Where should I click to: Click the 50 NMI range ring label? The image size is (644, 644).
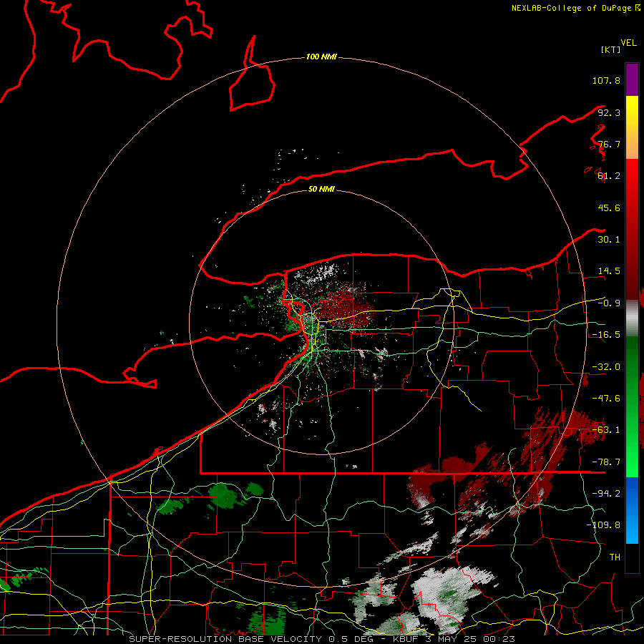coord(321,189)
